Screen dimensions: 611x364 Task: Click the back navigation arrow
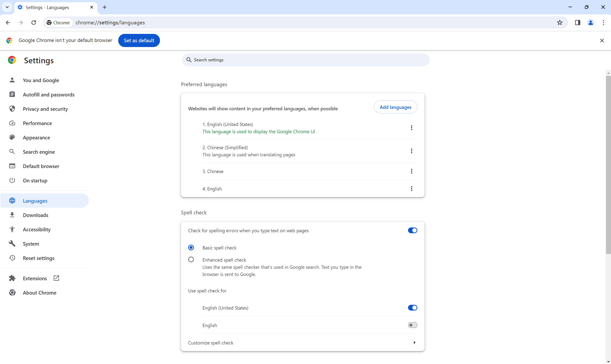click(8, 23)
